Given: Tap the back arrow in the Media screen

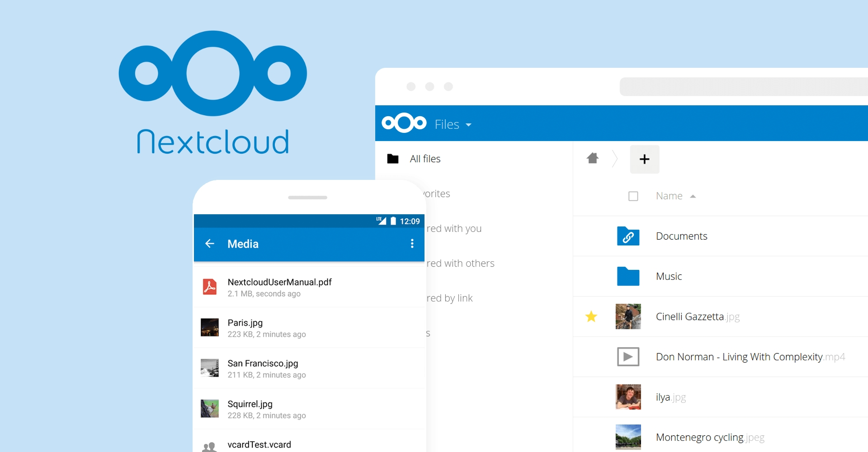Looking at the screenshot, I should point(210,244).
